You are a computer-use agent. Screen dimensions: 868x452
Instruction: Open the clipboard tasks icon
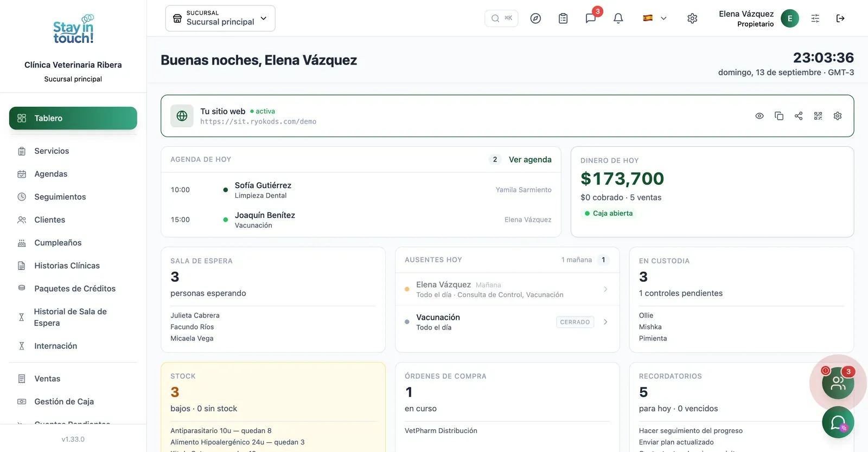[563, 18]
